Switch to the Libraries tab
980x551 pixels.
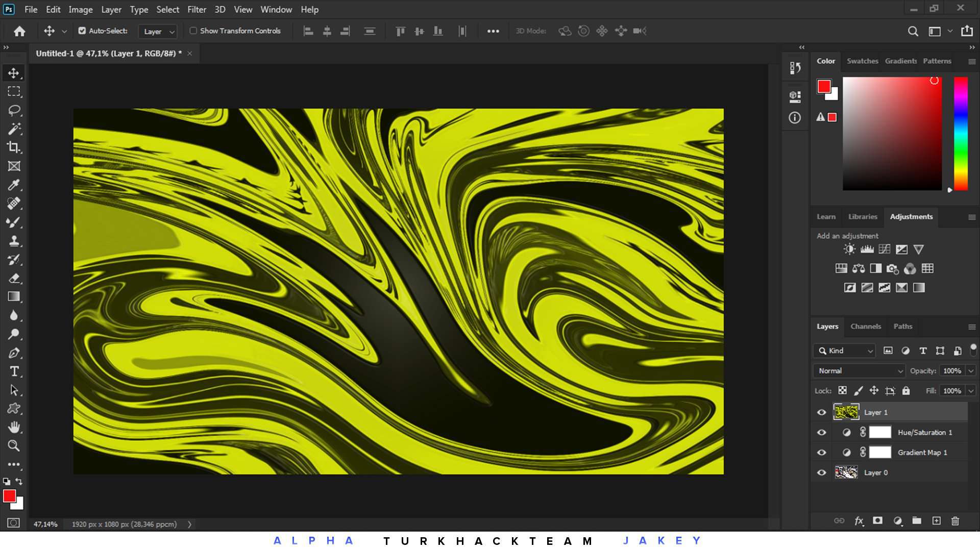863,217
